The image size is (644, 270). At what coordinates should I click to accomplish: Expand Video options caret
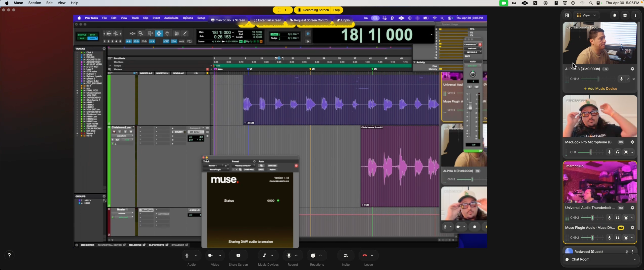pos(220,255)
